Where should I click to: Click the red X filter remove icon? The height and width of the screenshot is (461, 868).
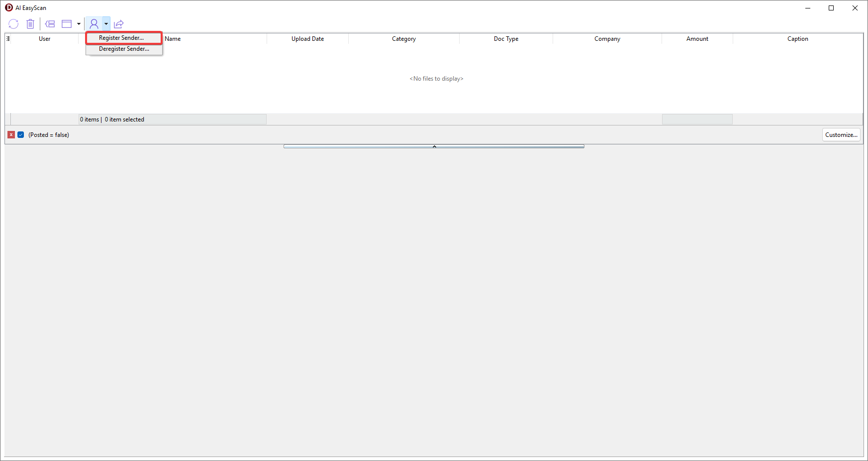tap(11, 135)
